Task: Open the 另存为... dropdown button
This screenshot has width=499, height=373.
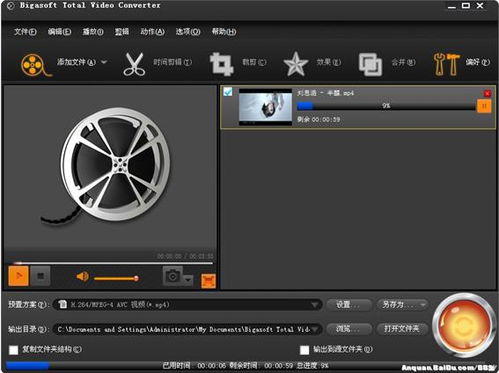Action: pos(402,305)
